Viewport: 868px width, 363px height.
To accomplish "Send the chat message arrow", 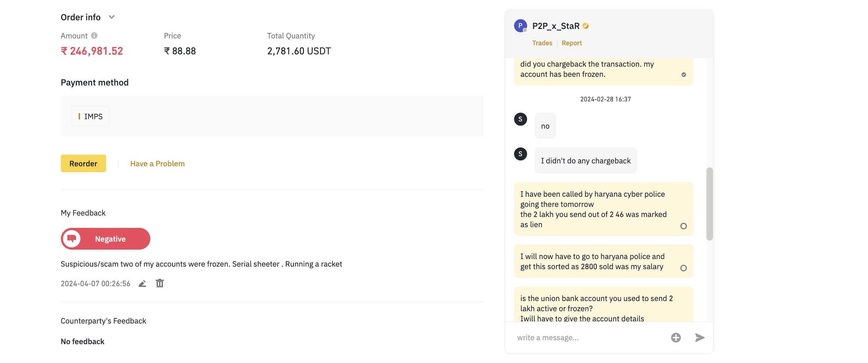I will point(700,338).
